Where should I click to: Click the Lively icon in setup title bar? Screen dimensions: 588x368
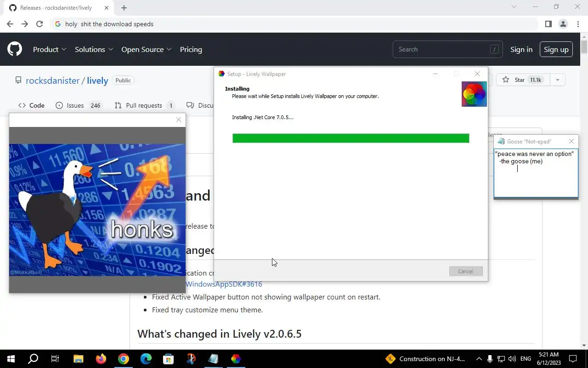(221, 74)
